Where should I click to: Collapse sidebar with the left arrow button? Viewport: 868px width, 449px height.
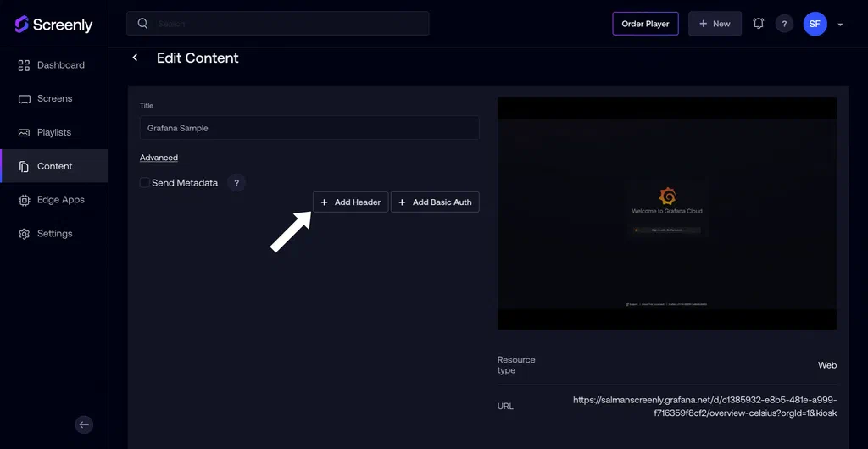pos(84,424)
